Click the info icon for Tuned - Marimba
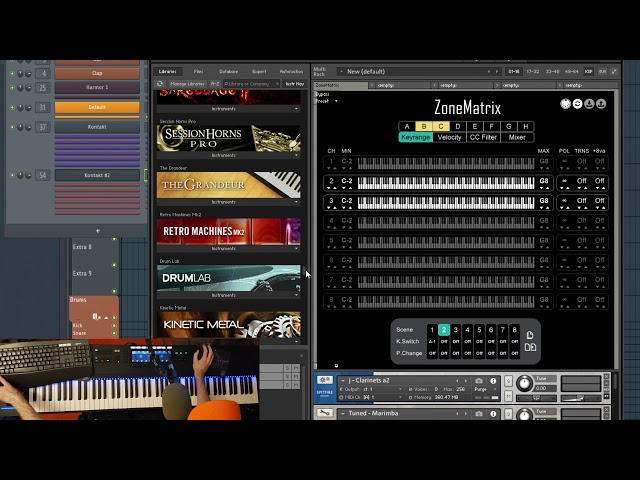The height and width of the screenshot is (480, 640). 493,414
